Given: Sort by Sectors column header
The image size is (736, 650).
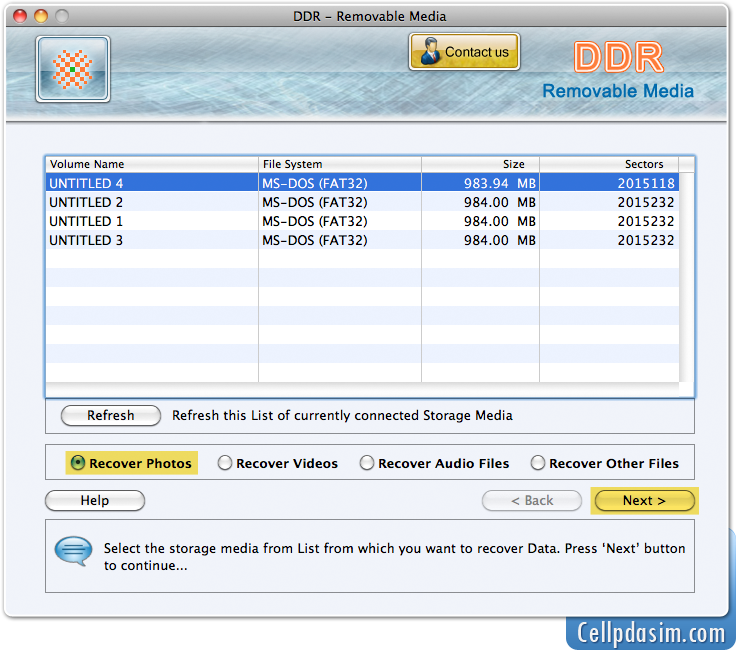Looking at the screenshot, I should pos(609,164).
